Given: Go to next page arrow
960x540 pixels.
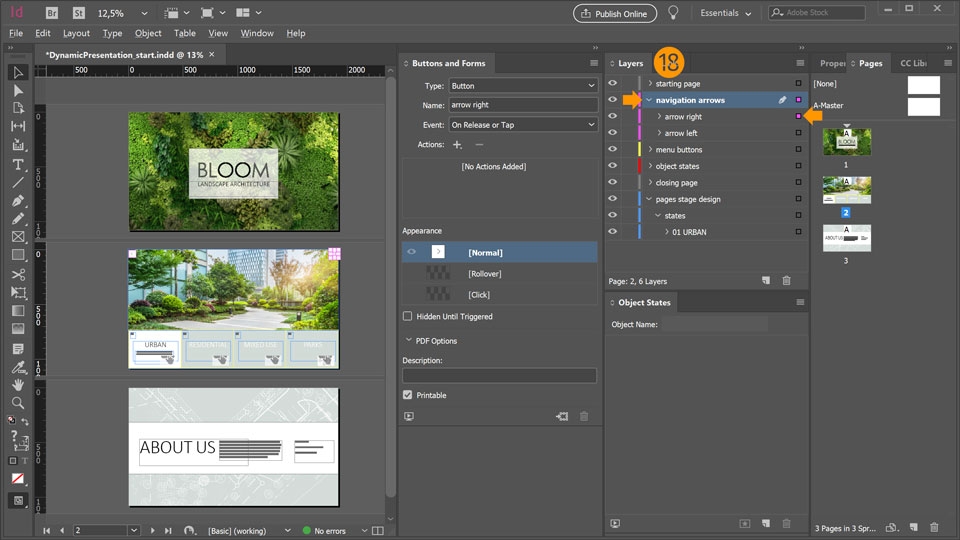Looking at the screenshot, I should 152,531.
